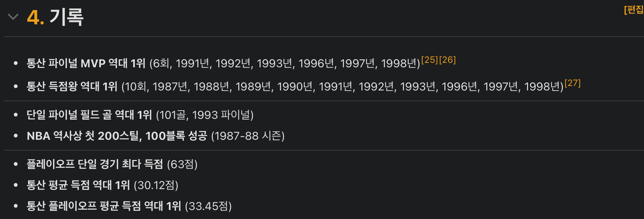Click the 통산 평균 득점 역대 1위 text
The width and height of the screenshot is (644, 219).
coord(78,185)
